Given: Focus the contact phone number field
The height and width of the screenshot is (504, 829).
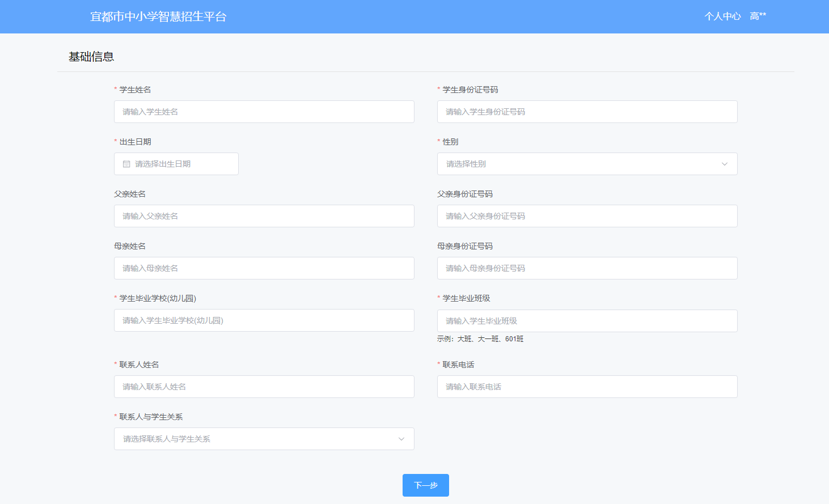Looking at the screenshot, I should (587, 387).
